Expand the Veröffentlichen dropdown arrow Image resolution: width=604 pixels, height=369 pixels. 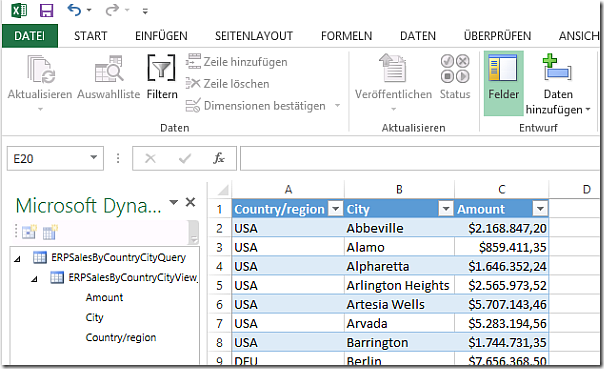click(x=393, y=109)
